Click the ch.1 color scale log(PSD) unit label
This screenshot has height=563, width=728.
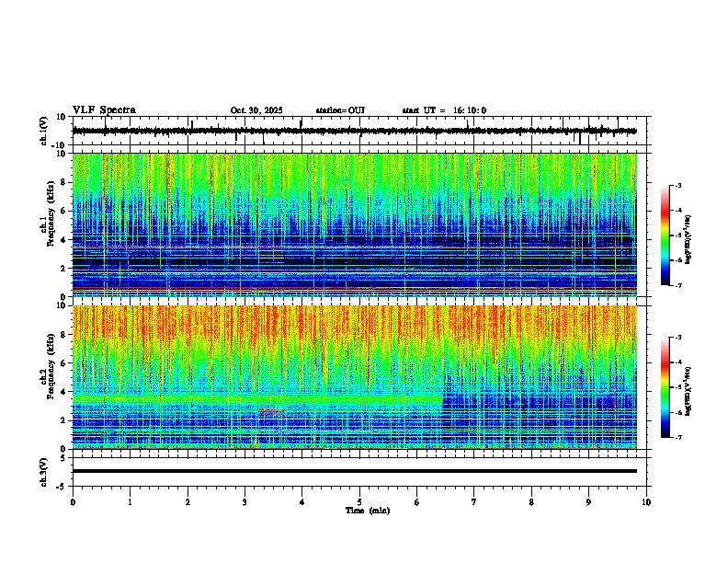(x=688, y=239)
